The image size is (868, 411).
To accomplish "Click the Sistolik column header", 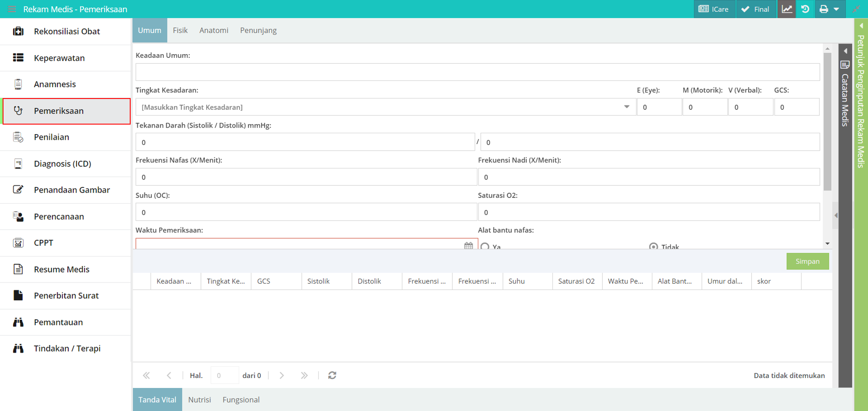I will coord(326,281).
